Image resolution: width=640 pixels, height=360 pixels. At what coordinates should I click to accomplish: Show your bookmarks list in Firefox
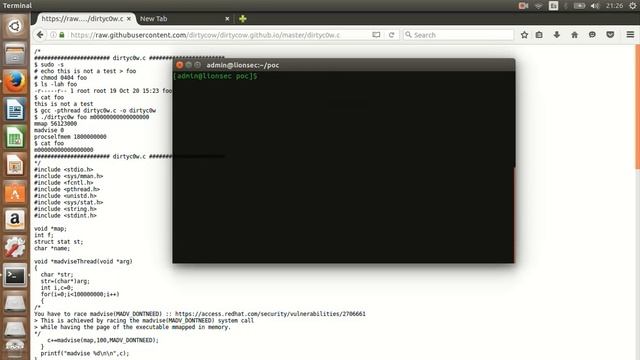click(539, 35)
